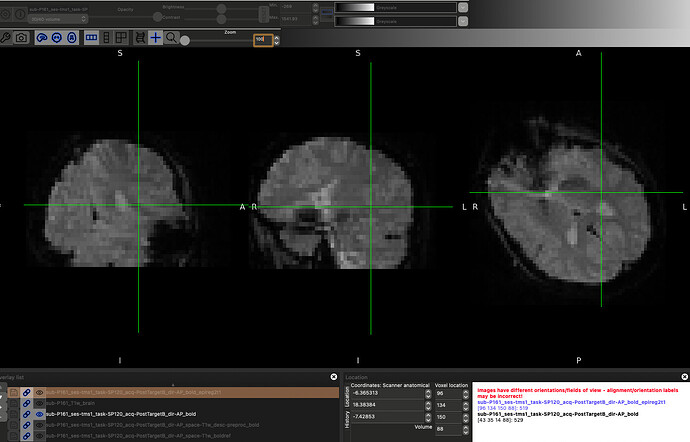Click the magnifier reset zoom icon
The image size is (690, 442).
tap(172, 38)
